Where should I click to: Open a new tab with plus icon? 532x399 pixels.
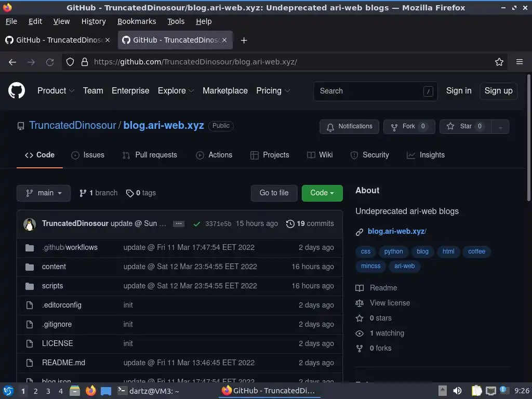point(244,41)
